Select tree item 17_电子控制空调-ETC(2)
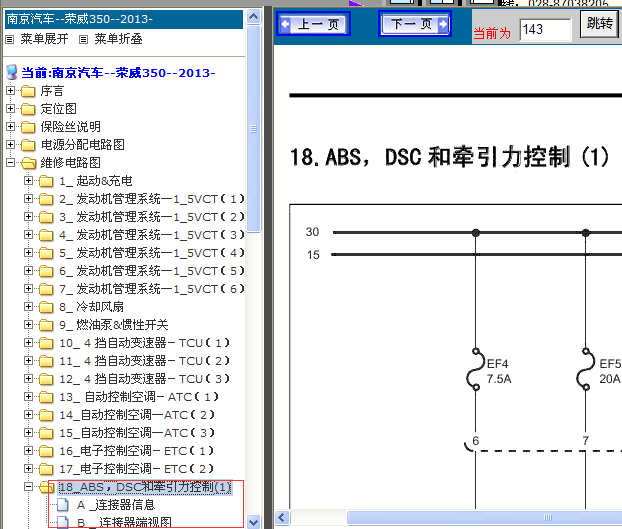The width and height of the screenshot is (622, 529). (x=136, y=469)
